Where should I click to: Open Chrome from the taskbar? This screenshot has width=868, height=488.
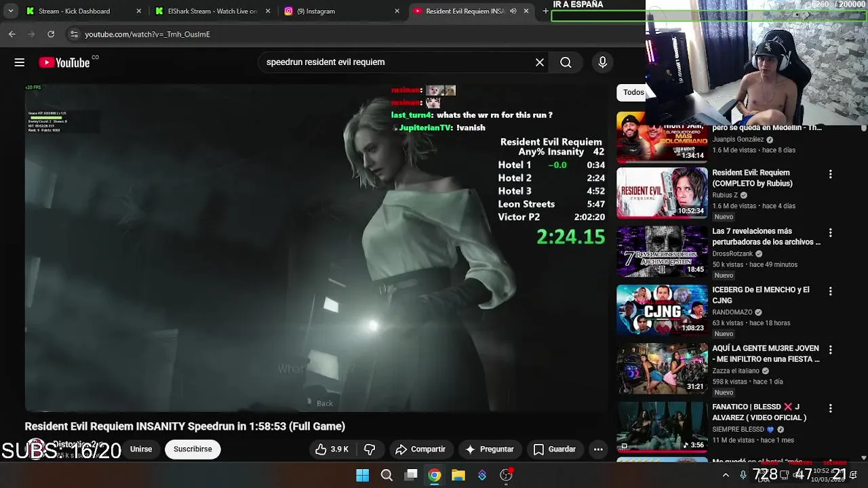[435, 475]
